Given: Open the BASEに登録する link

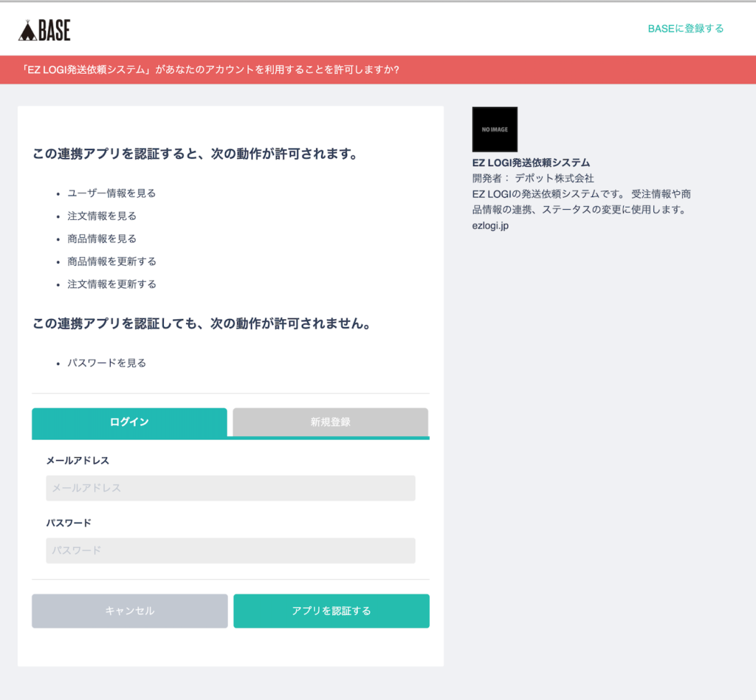Looking at the screenshot, I should (685, 29).
